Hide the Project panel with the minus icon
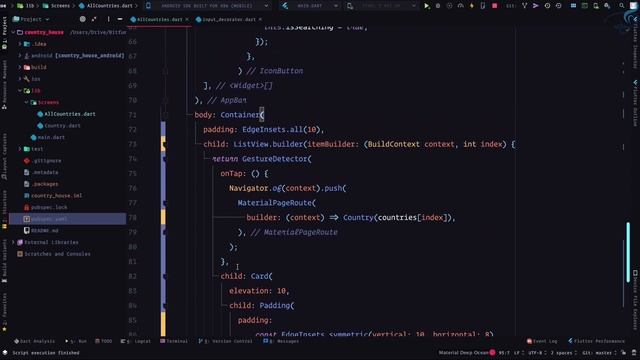 coord(120,19)
